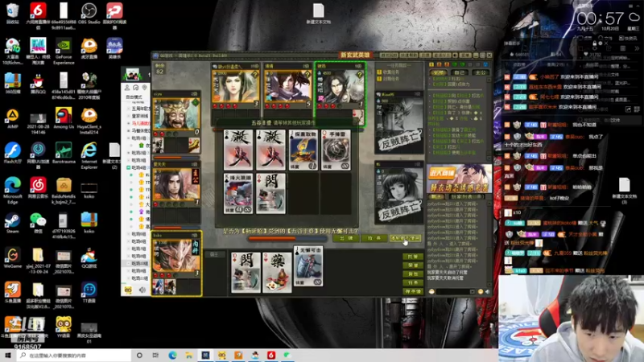Open the 微信 WeChat desktop icon

coord(38,224)
